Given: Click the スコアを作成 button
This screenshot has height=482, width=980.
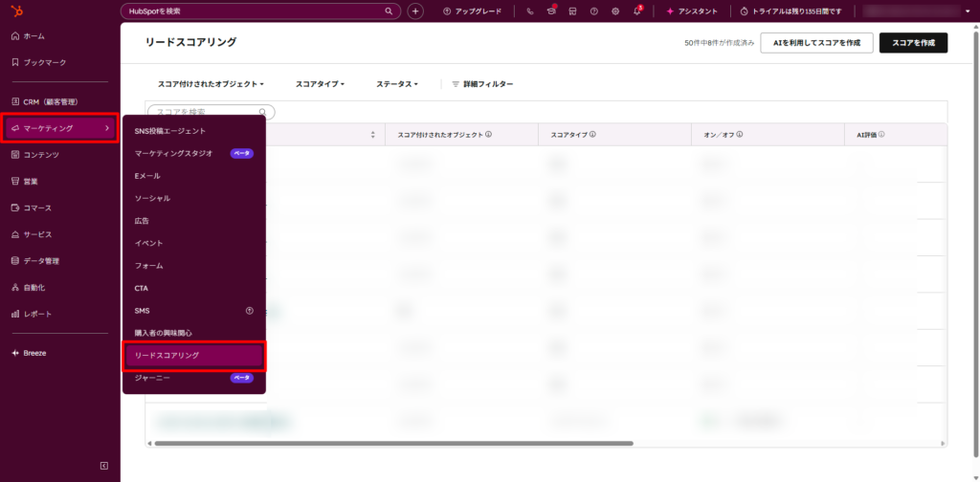Looking at the screenshot, I should pyautogui.click(x=913, y=43).
